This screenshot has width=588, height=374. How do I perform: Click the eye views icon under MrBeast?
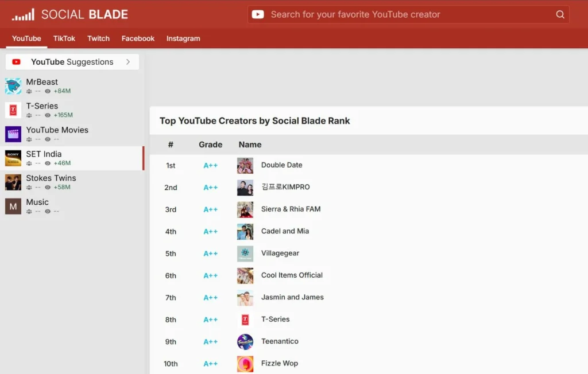(48, 91)
